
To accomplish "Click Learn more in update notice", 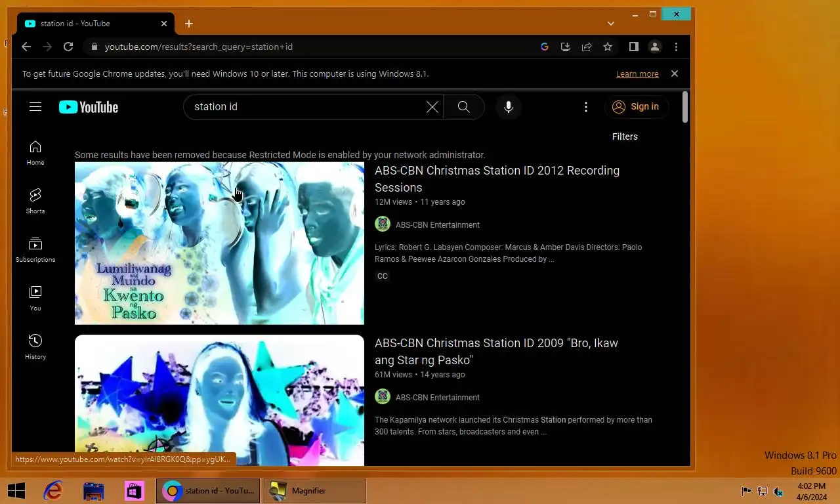I will pos(637,74).
